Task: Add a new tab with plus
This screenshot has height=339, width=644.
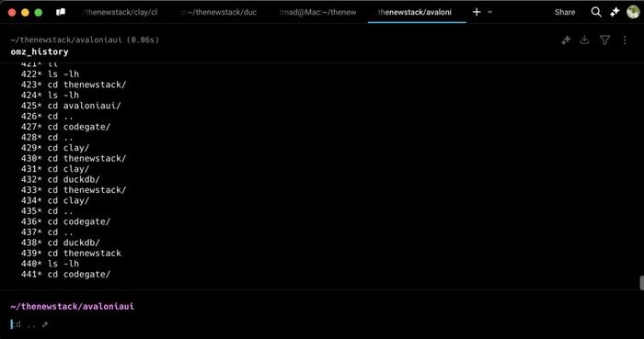Action: [477, 12]
